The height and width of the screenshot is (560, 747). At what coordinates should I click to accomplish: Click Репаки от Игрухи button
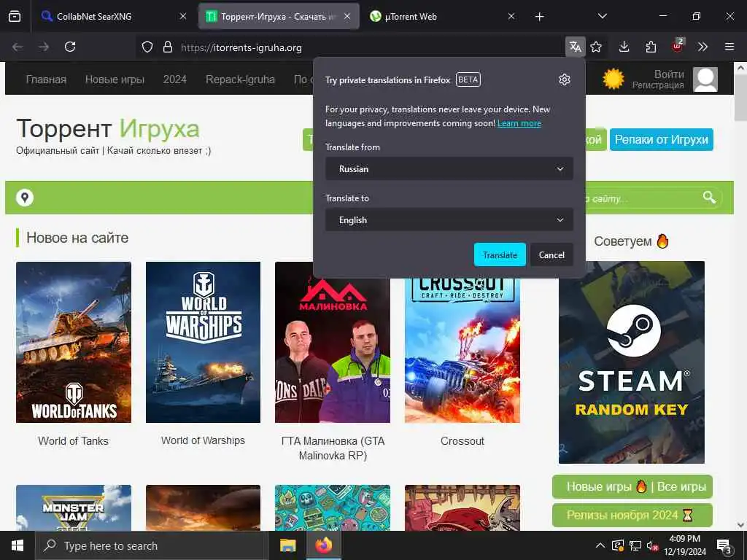pos(661,139)
